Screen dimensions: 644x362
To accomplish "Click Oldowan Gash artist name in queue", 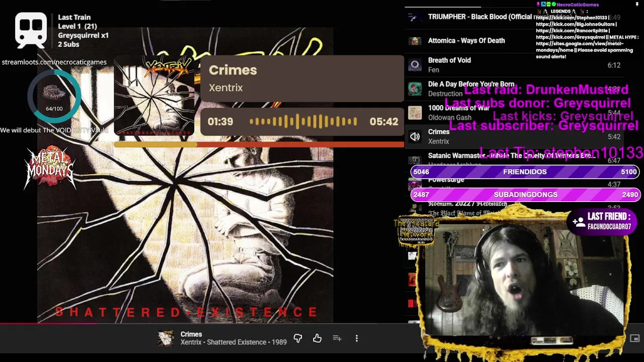I will (449, 118).
